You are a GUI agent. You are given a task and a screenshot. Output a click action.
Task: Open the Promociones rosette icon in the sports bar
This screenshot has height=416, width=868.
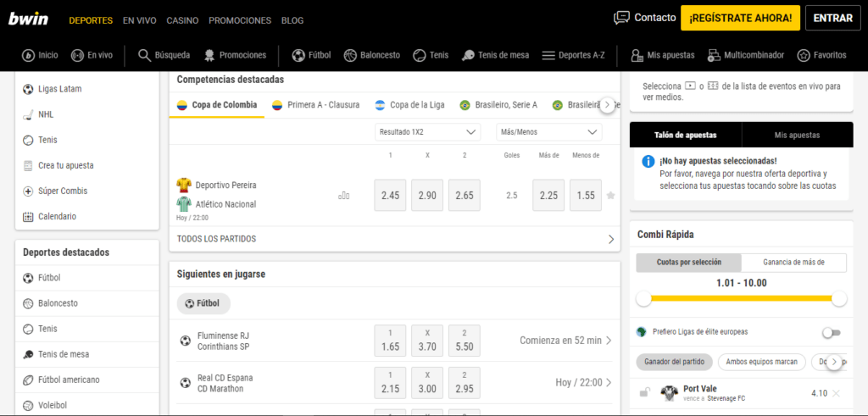pos(209,55)
